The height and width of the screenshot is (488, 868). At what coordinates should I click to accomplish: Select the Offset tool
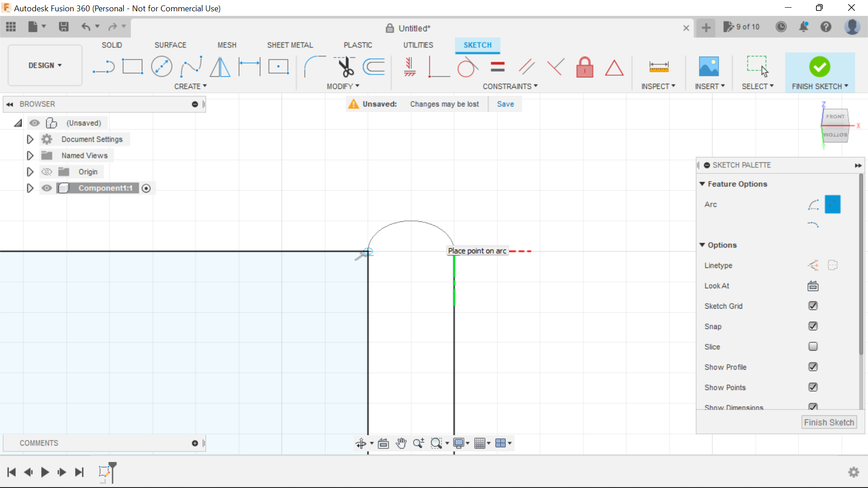click(374, 67)
